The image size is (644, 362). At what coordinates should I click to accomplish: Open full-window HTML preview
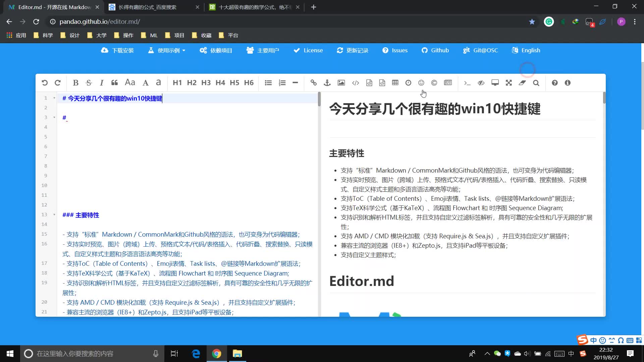tap(495, 83)
